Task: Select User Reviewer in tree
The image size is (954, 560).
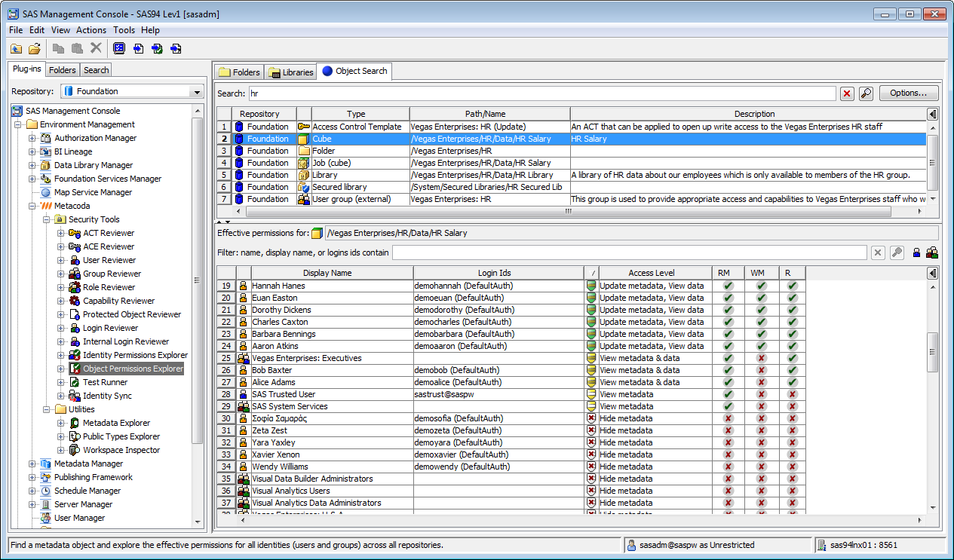Action: (x=109, y=260)
